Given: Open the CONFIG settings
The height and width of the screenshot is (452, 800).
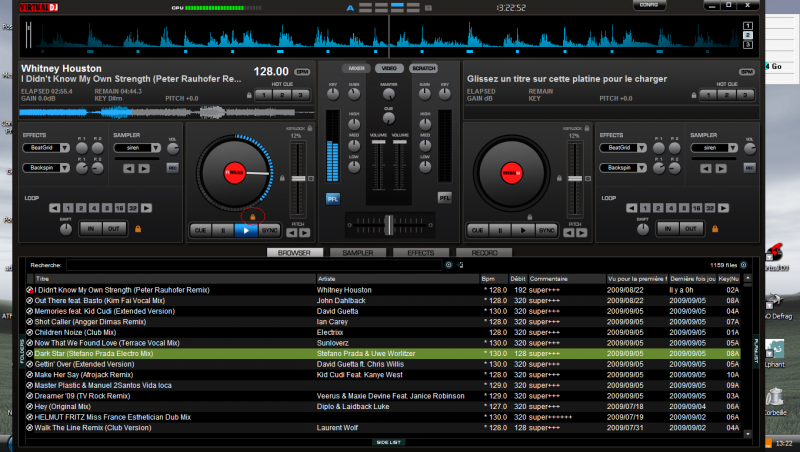Looking at the screenshot, I should coord(649,5).
